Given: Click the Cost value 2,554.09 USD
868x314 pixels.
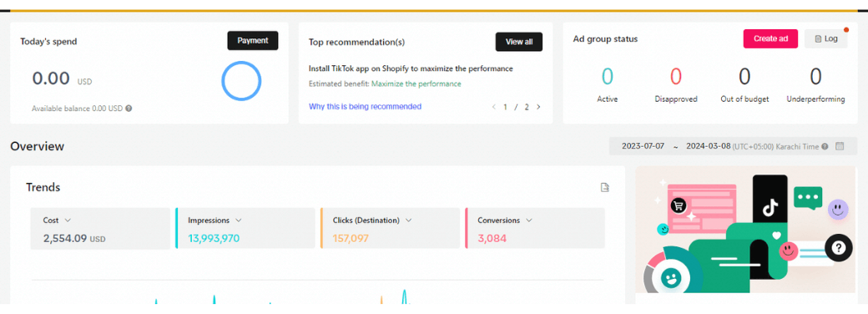Looking at the screenshot, I should (x=74, y=239).
